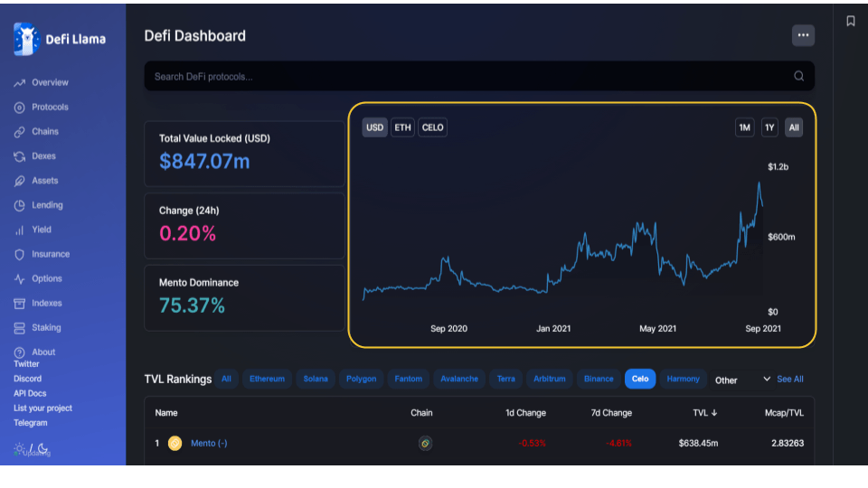Click the 2.83263 Mcap/TVL cell
This screenshot has width=868, height=488.
pos(788,443)
